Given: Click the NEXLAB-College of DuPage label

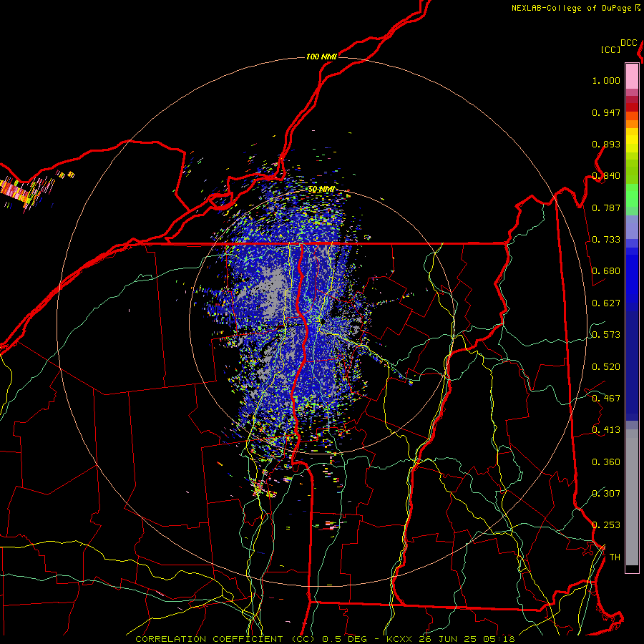Looking at the screenshot, I should click(x=571, y=8).
